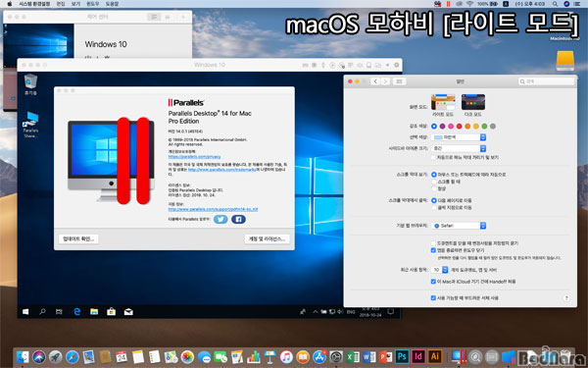Open Microsoft PowerPoint from the Dock
588x368 pixels.
coord(385,356)
